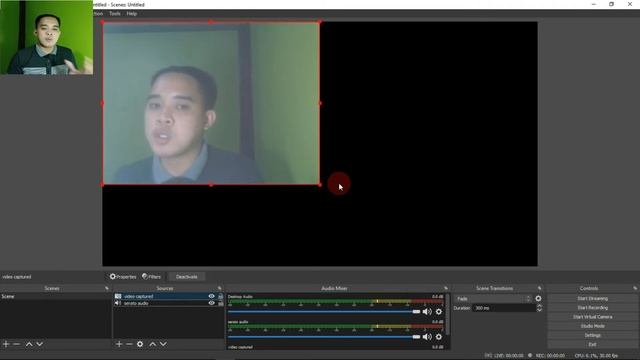
Task: Open the Help menu
Action: tap(131, 13)
